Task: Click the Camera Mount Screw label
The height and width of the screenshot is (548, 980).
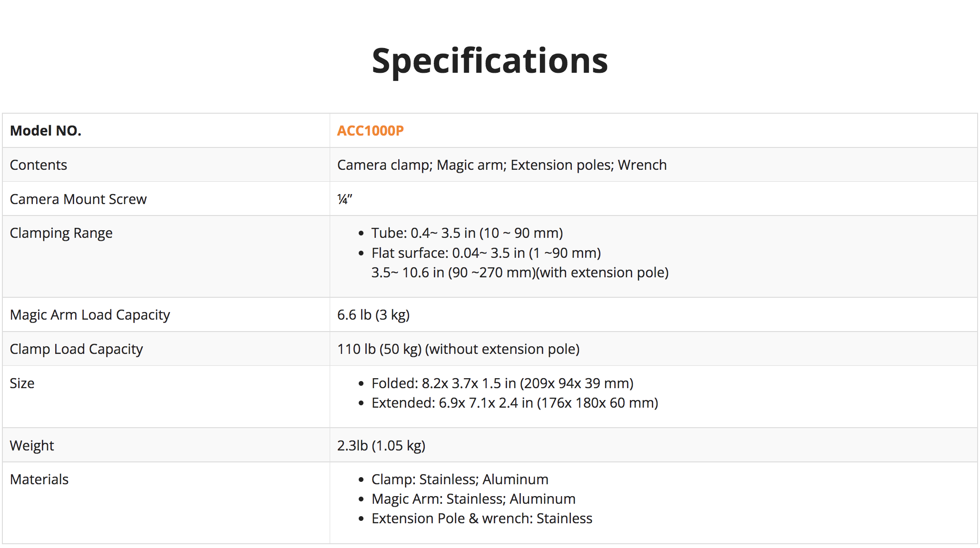Action: point(78,199)
